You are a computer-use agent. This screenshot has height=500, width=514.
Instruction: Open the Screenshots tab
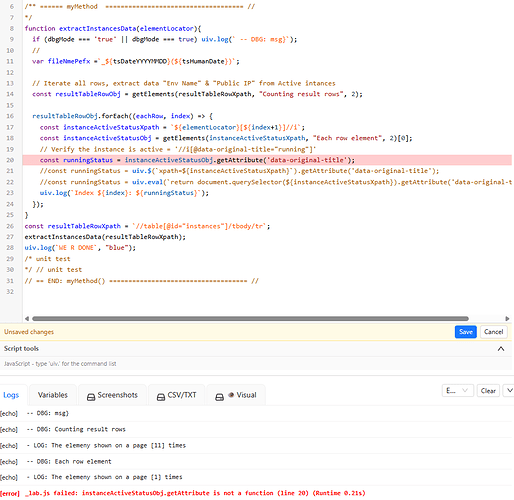click(x=112, y=395)
